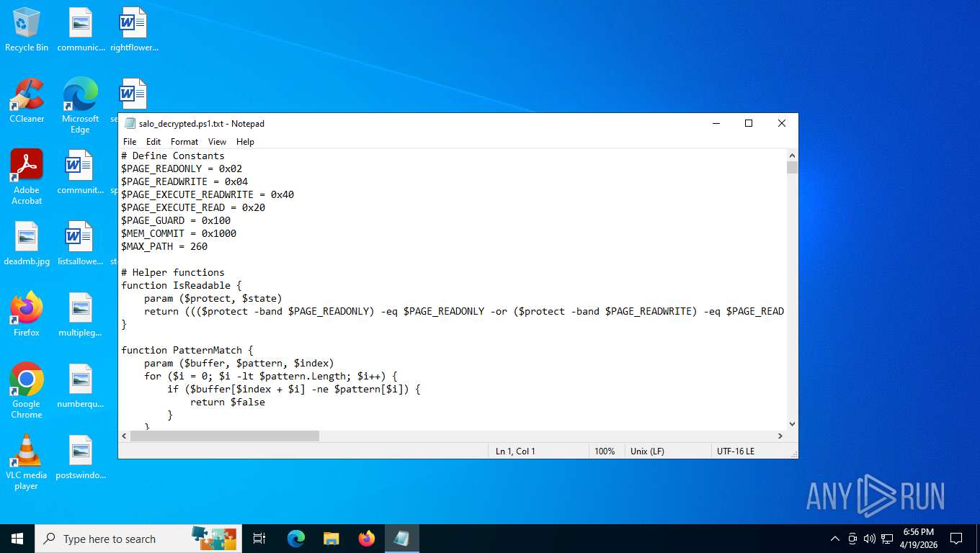Click the 'return $false' line
This screenshot has height=553, width=980.
coord(228,402)
